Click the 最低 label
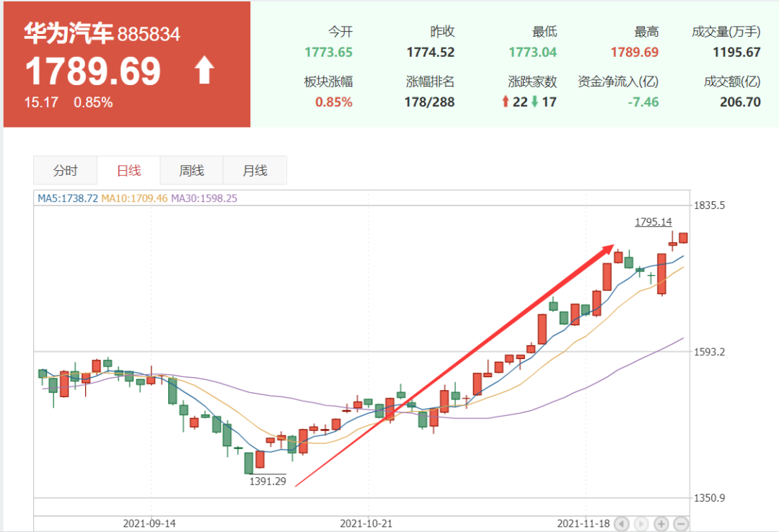Screen dimensions: 779x532 click(545, 32)
